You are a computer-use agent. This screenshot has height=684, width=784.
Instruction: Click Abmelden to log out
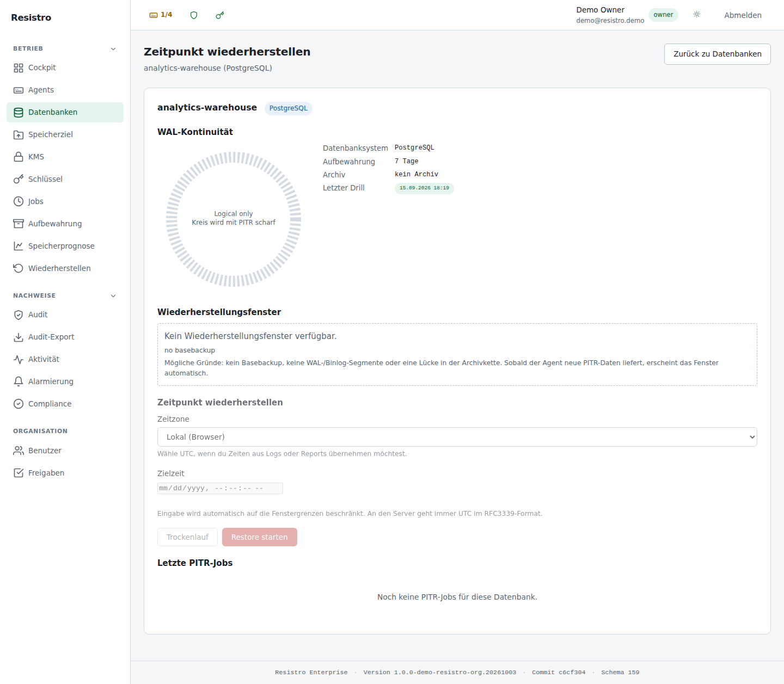[x=743, y=15]
